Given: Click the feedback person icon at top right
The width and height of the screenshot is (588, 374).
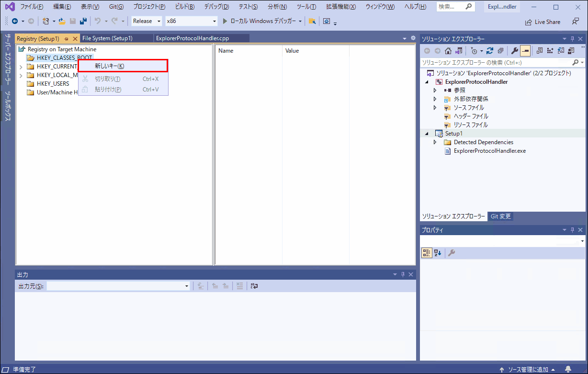Looking at the screenshot, I should [x=575, y=22].
